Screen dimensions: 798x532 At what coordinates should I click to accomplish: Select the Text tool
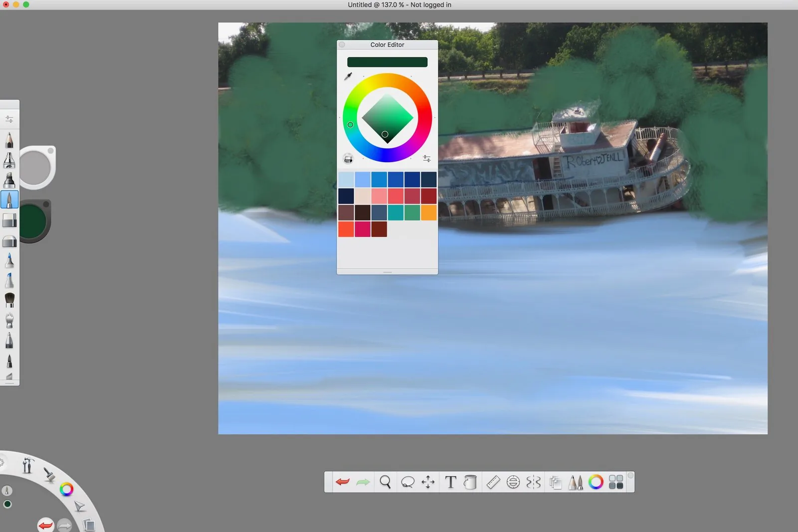(450, 482)
